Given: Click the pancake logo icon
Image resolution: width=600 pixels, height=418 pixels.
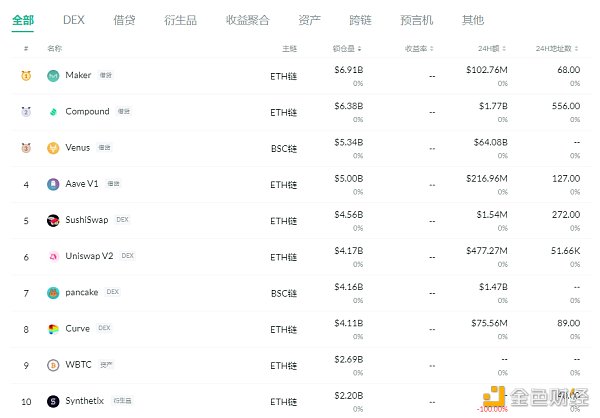Looking at the screenshot, I should click(53, 292).
